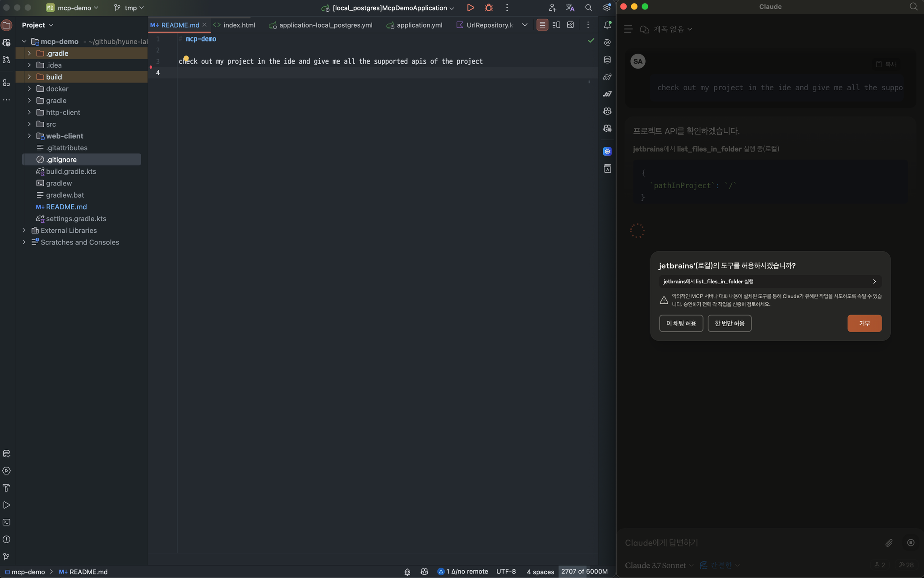Expand the src folder
Viewport: 924px width, 578px height.
point(29,124)
